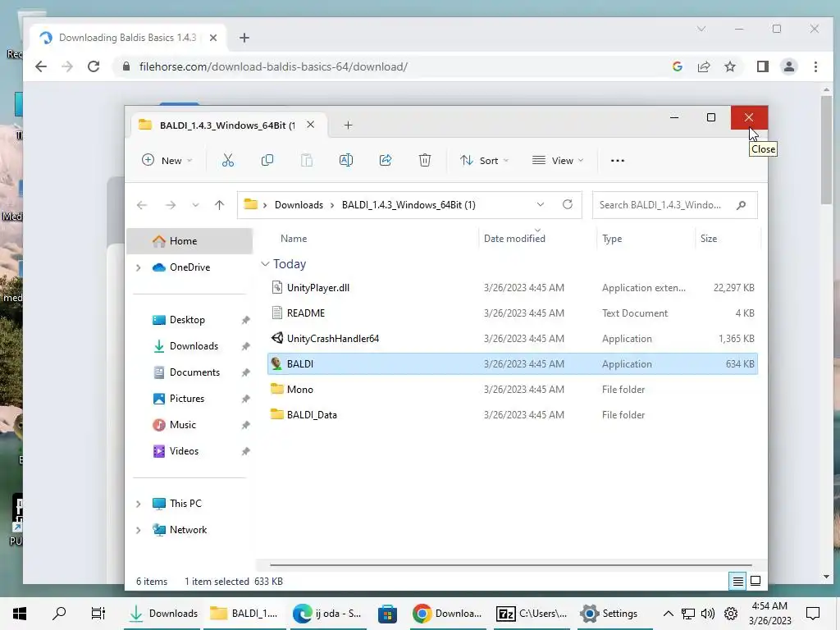
Task: Sort by Type column header
Action: [x=612, y=239]
